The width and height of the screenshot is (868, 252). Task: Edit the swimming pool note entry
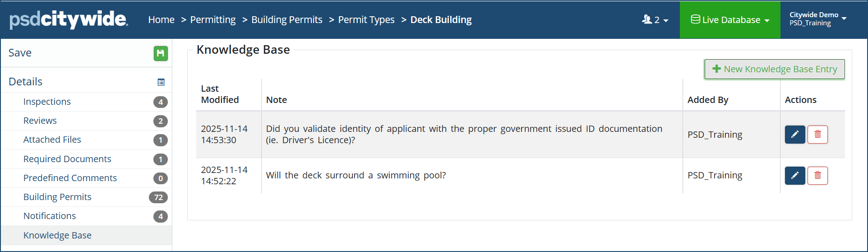coord(795,176)
